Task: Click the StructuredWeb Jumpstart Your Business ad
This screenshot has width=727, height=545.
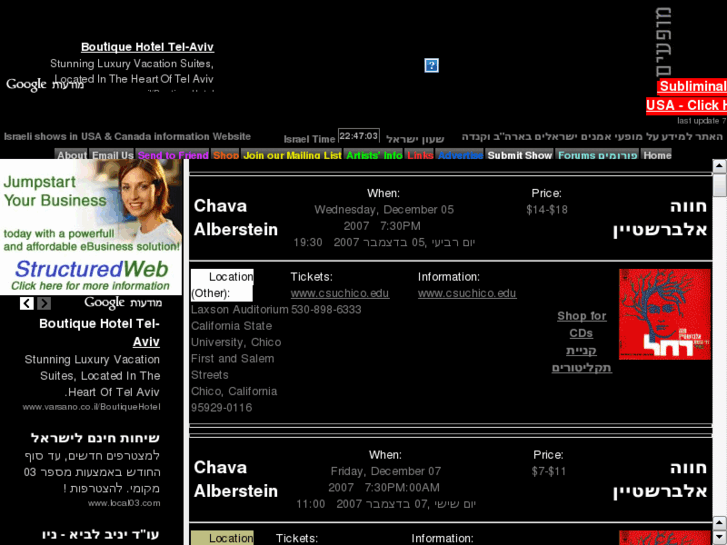Action: [x=91, y=227]
